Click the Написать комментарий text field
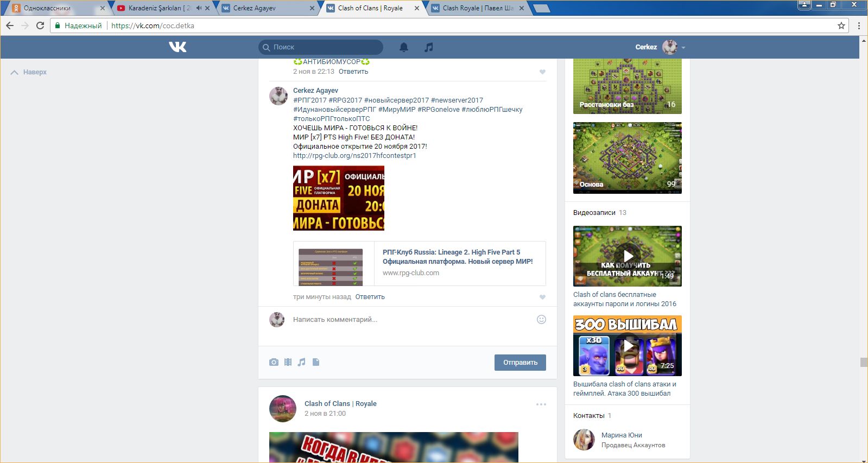The image size is (868, 463). pyautogui.click(x=411, y=320)
